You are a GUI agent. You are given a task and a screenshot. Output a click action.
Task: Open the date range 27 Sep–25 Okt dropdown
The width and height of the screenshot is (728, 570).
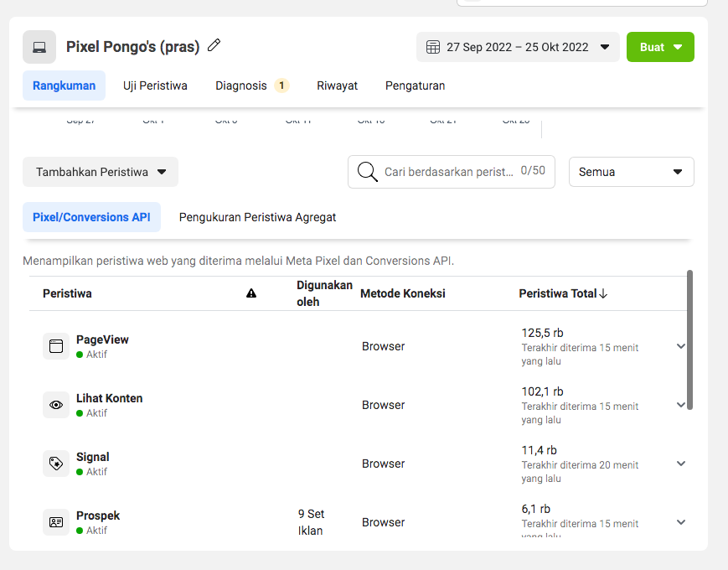pos(518,47)
